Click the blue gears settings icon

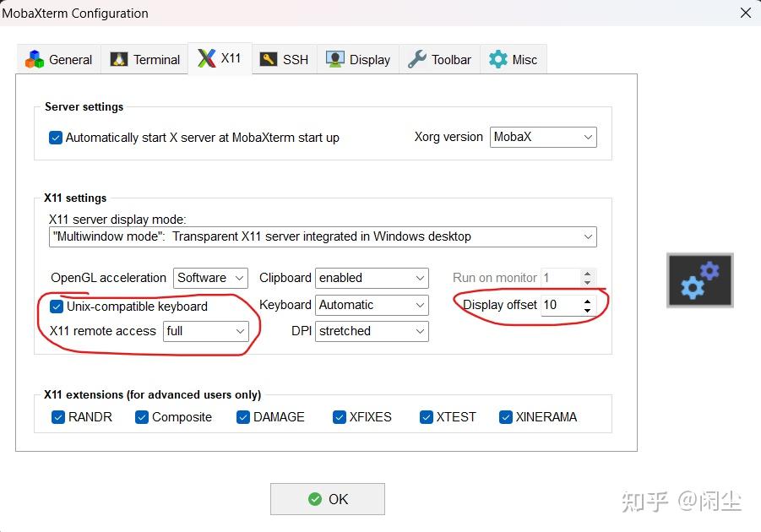(699, 280)
